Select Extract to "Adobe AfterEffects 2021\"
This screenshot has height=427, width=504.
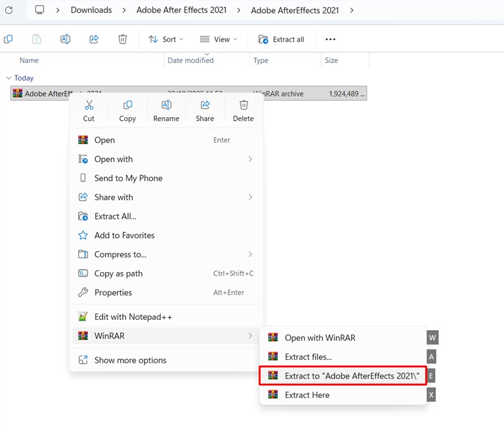(343, 376)
